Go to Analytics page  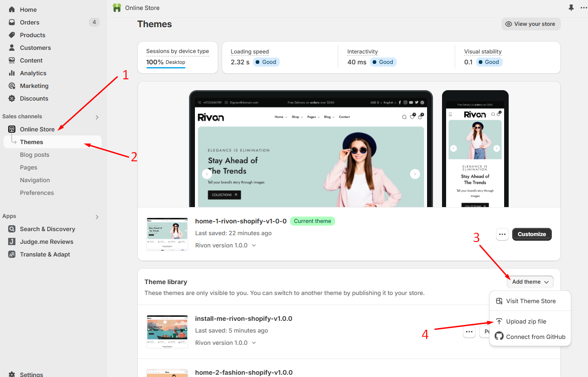point(33,73)
